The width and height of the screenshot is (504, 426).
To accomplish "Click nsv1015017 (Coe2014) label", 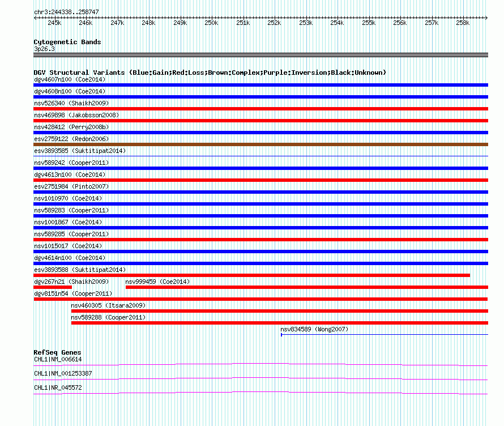I will 68,246.
